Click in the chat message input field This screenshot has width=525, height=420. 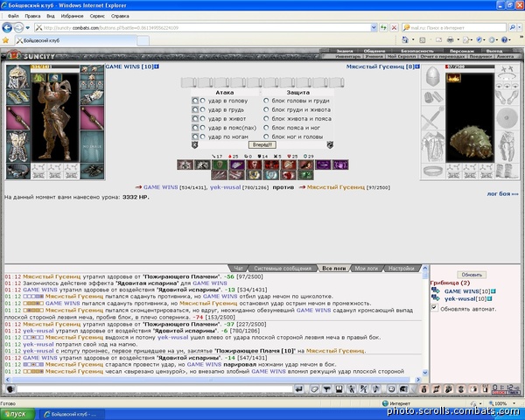pos(155,388)
